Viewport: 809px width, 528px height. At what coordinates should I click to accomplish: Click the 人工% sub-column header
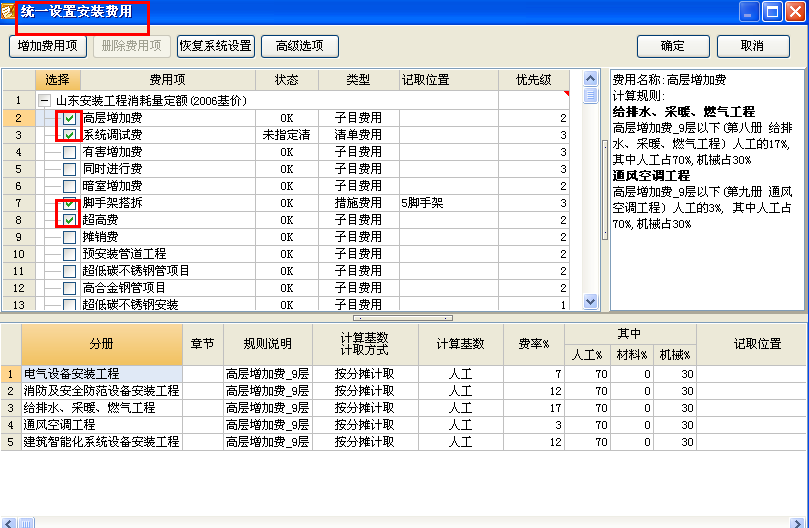588,355
